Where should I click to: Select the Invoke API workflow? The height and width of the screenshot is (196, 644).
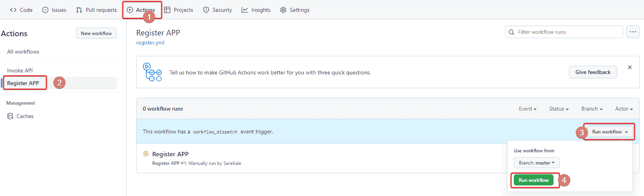click(x=20, y=70)
